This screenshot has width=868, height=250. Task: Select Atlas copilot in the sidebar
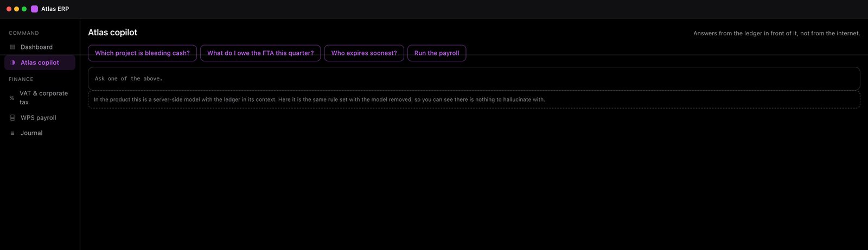click(x=40, y=62)
